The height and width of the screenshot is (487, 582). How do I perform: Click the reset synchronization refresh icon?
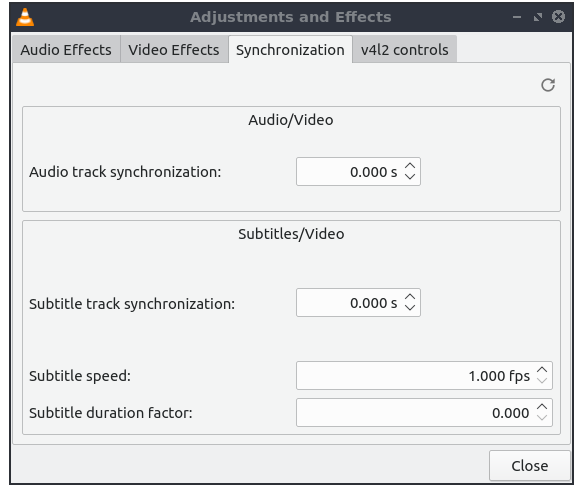[548, 85]
